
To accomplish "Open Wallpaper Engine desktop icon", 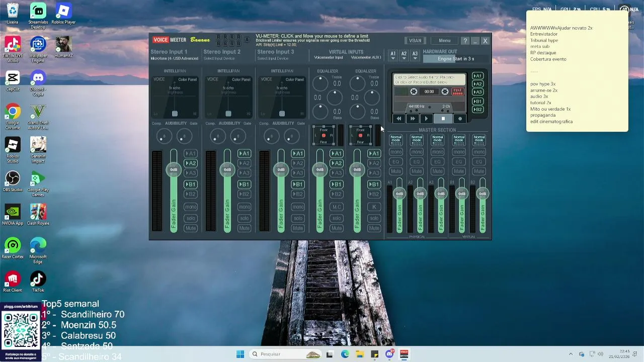I will [38, 49].
